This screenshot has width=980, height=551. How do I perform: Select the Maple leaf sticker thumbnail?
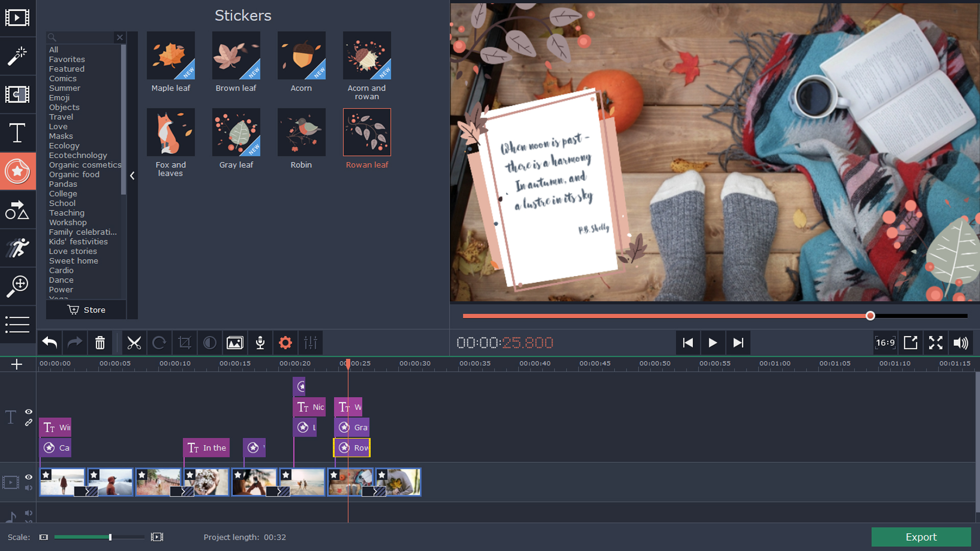click(x=170, y=56)
